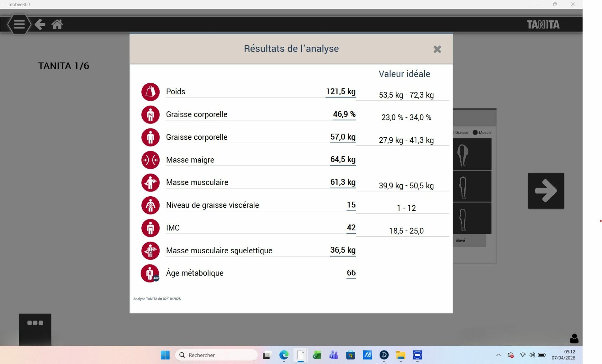602x364 pixels.
Task: Go to the home screen icon
Action: pos(57,24)
